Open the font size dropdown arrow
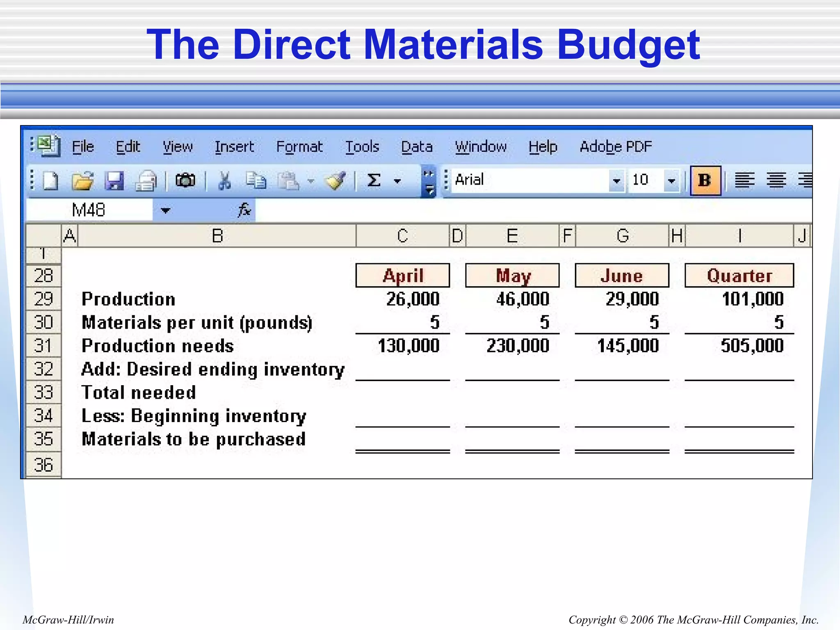840x630 pixels. (671, 180)
